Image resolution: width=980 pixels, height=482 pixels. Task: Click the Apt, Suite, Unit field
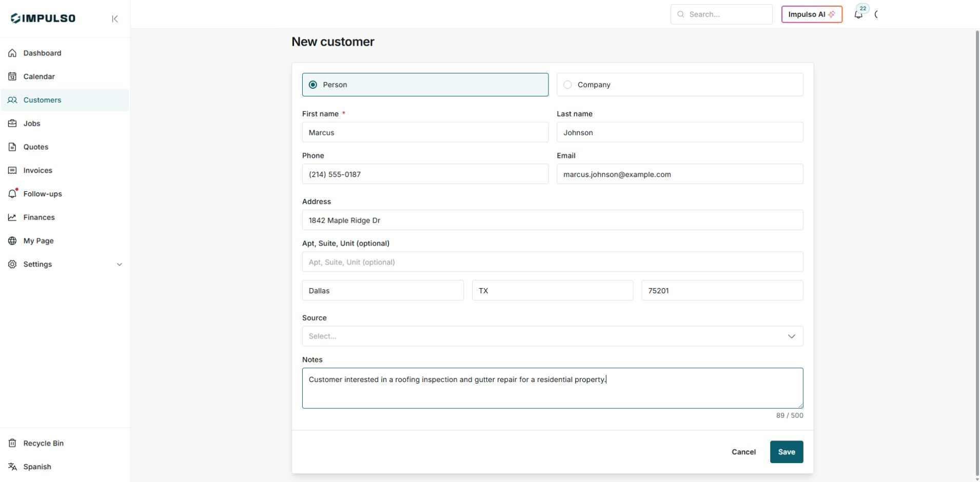click(x=553, y=262)
